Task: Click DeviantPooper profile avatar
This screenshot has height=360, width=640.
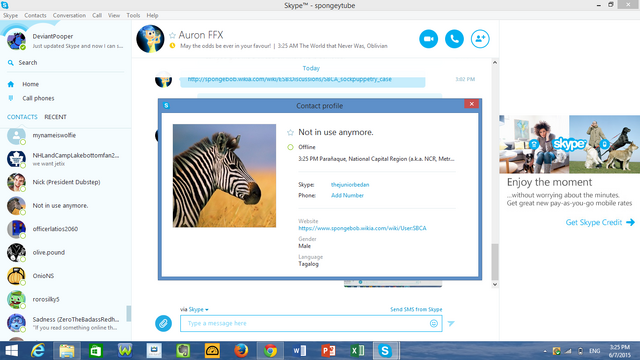Action: 16,40
